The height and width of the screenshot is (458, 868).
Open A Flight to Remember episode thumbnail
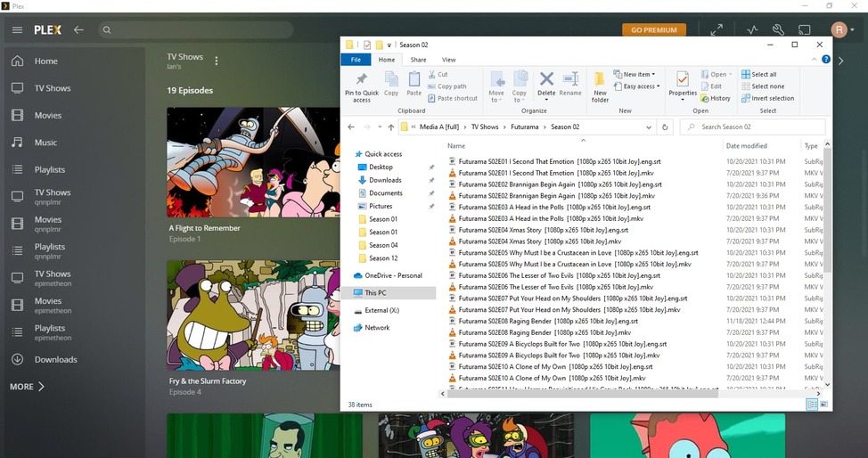tap(253, 162)
